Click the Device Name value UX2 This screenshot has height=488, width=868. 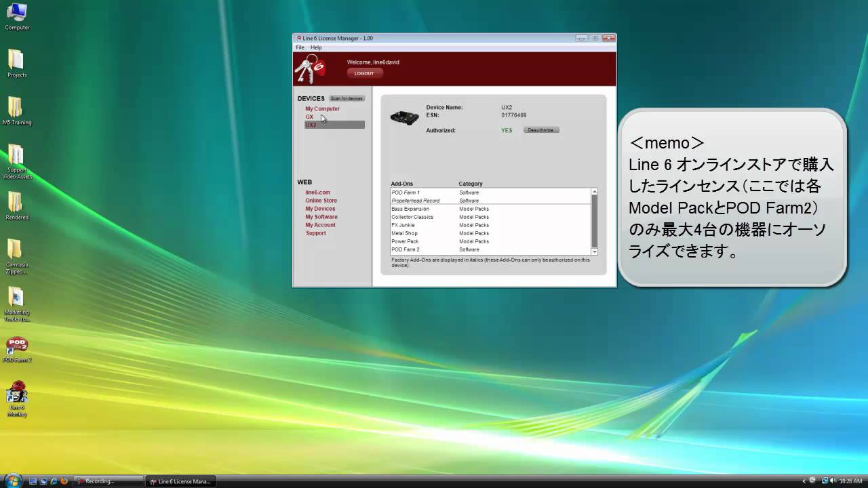[x=507, y=107]
